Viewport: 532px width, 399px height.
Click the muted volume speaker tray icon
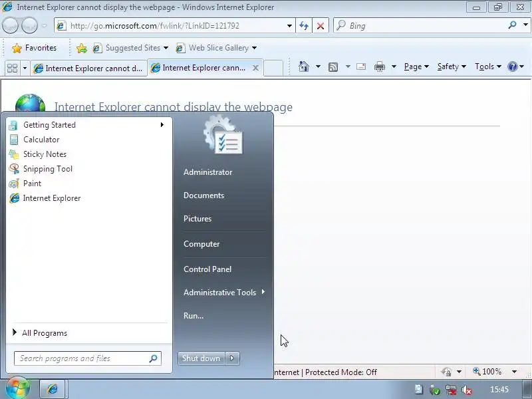click(x=467, y=390)
